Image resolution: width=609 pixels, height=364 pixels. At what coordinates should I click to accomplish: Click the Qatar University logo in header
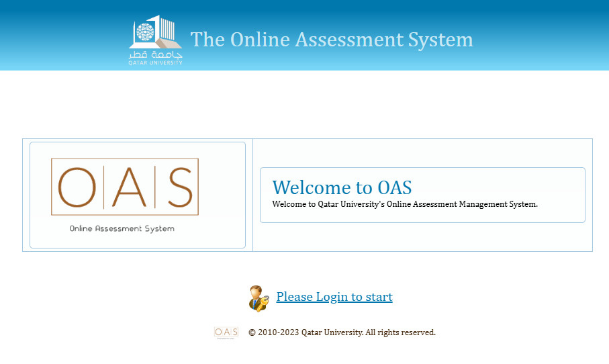[156, 40]
